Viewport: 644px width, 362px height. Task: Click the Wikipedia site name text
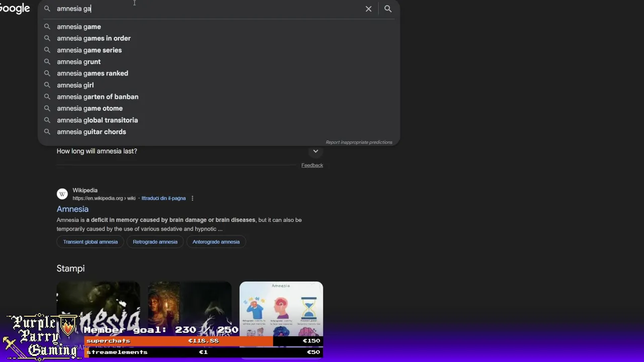(85, 191)
